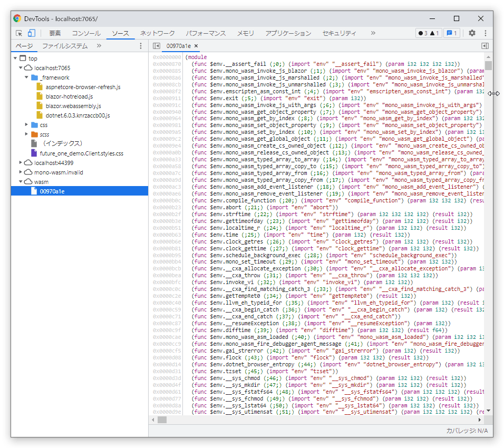
Task: Click the yellow icon for blazor.webassembly.js
Action: coord(40,106)
